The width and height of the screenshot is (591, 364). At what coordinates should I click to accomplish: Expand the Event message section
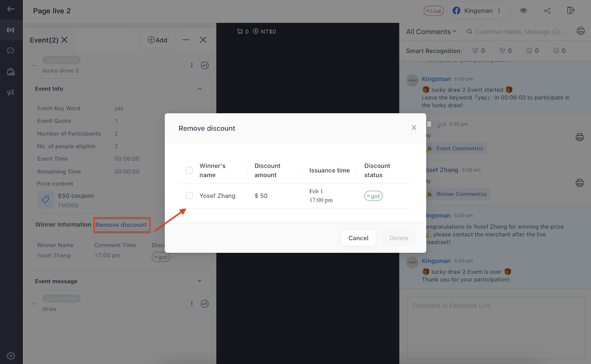pos(199,281)
